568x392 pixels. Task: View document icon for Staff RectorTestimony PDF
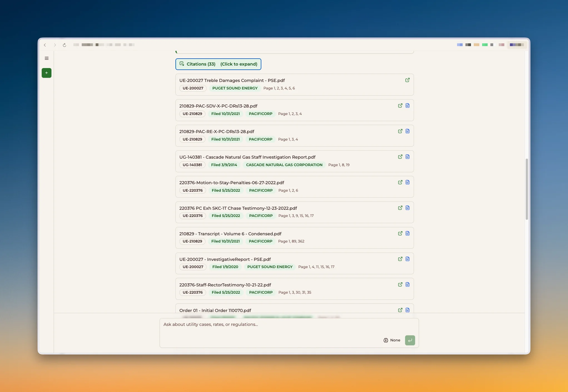408,284
